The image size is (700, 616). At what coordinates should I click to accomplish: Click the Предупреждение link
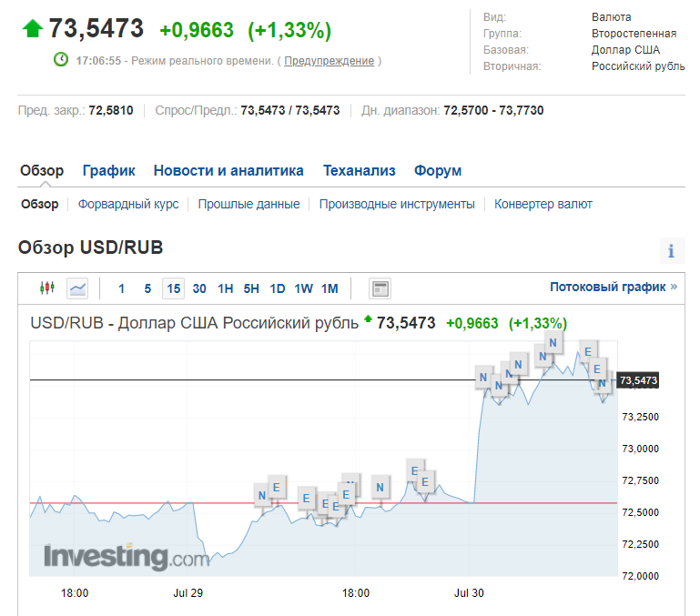pos(329,61)
